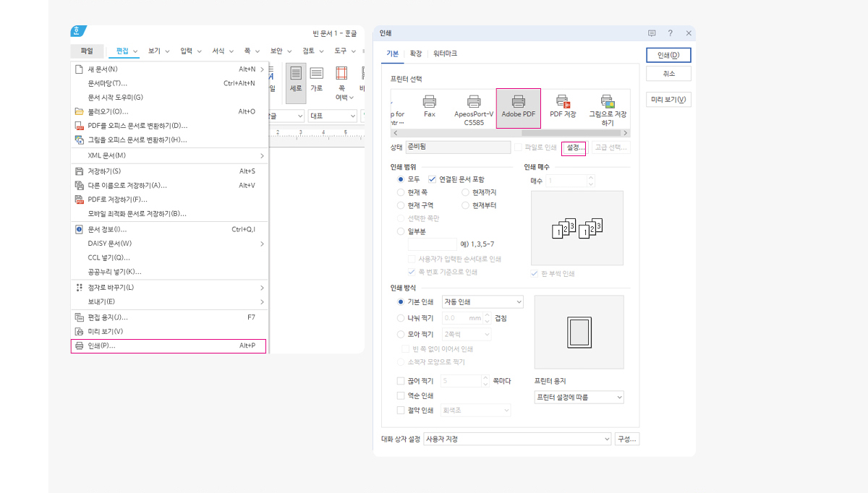The image size is (868, 493).
Task: Expand the 프린터 용지 dropdown
Action: point(579,397)
